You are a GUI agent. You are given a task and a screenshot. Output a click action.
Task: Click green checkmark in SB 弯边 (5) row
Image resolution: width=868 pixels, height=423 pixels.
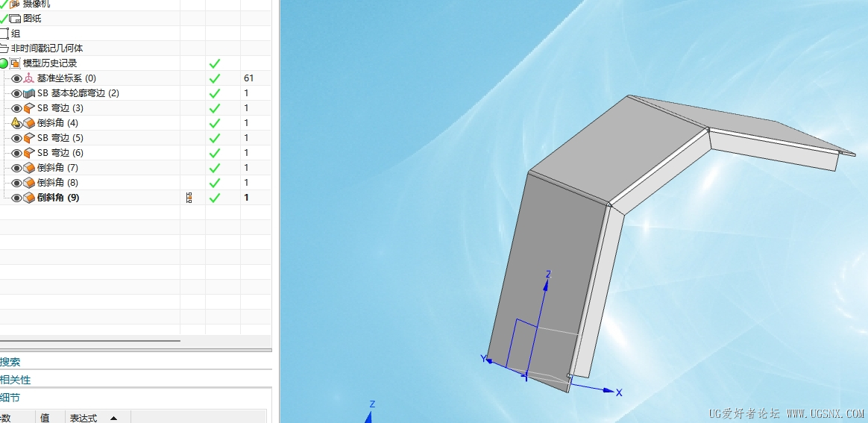pyautogui.click(x=215, y=138)
